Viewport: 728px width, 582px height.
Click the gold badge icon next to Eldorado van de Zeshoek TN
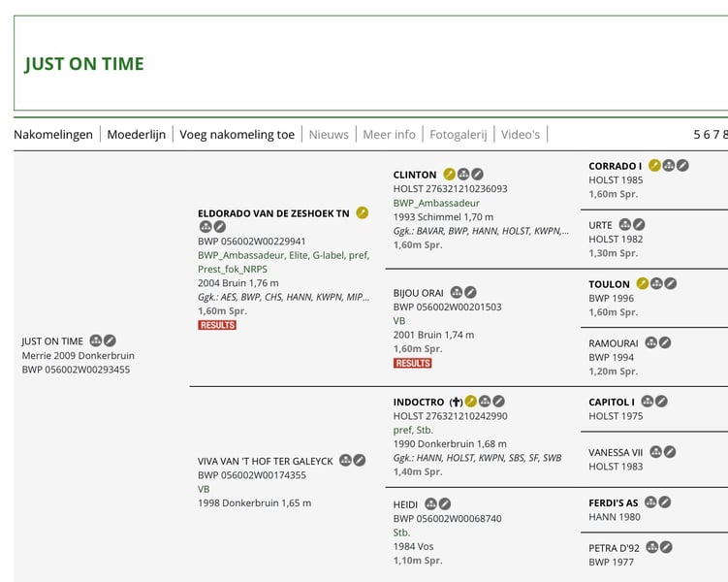pyautogui.click(x=363, y=212)
